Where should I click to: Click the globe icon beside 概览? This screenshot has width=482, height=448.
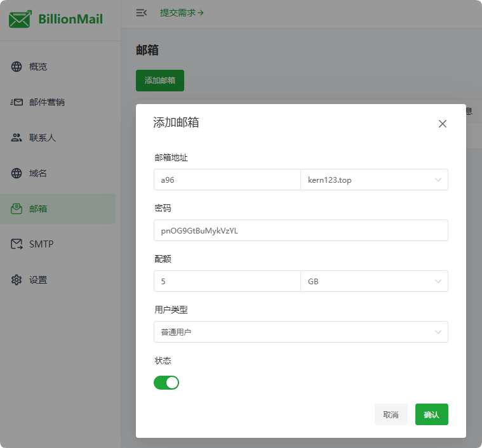[17, 67]
